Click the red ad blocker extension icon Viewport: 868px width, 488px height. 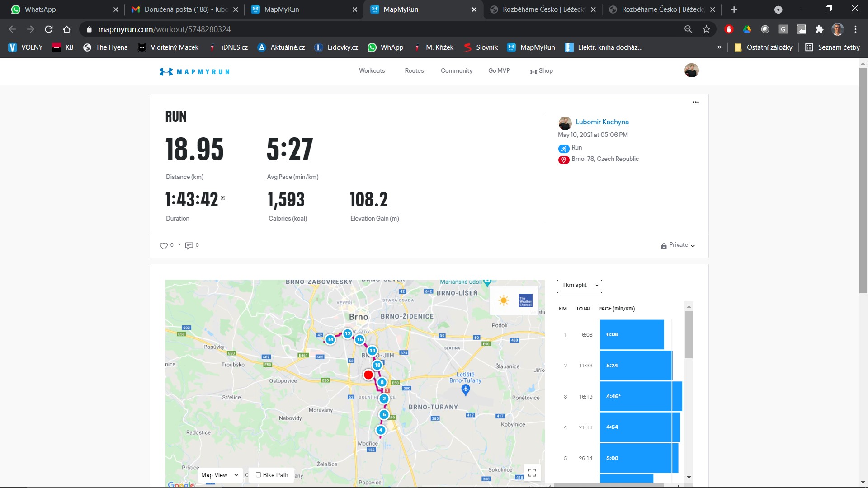[729, 29]
